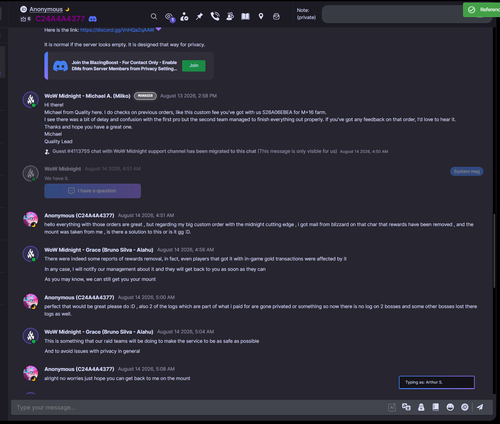
Task: Click the padlock icon in message bar
Action: (x=421, y=407)
